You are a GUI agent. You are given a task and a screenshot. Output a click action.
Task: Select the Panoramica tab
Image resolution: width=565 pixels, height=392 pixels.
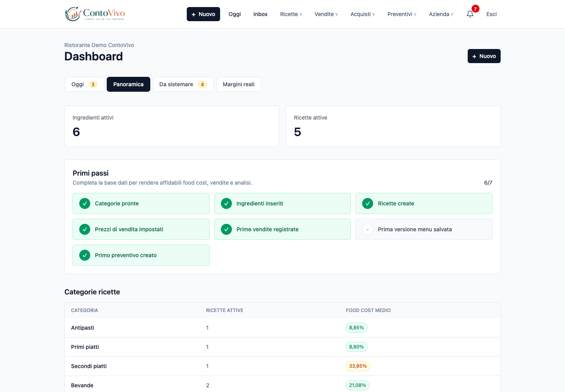click(x=128, y=84)
